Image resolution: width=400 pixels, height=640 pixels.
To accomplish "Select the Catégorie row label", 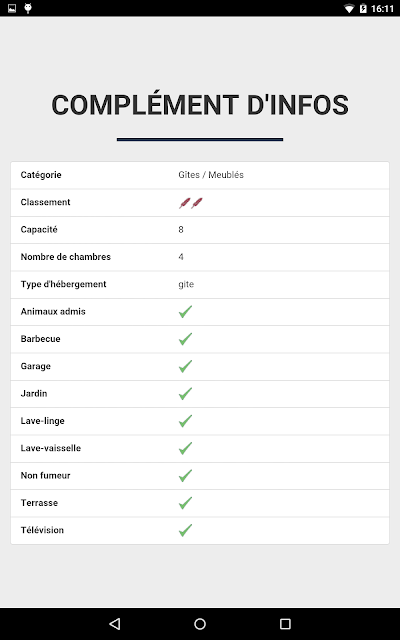I will 41,175.
